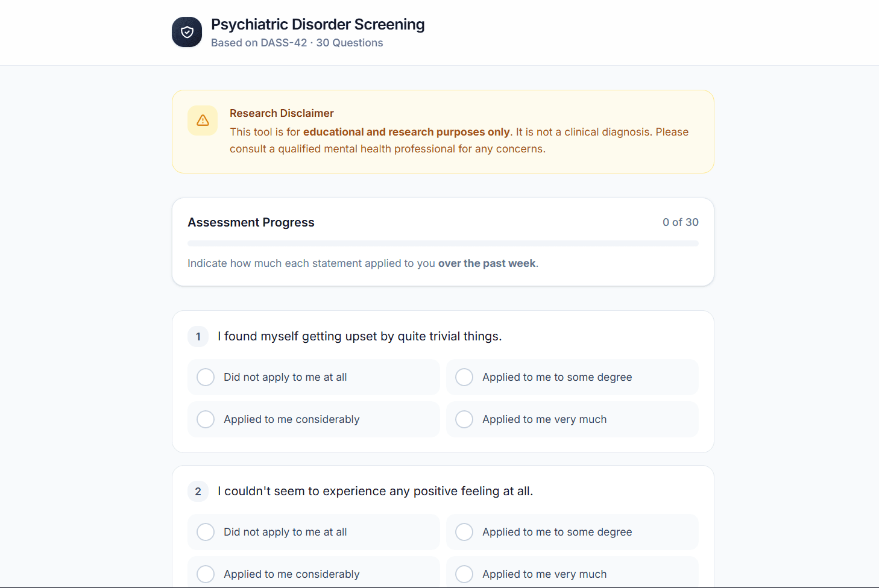Screen dimensions: 879x588
Task: Click the question 1 statement about trivial things
Action: click(x=360, y=336)
